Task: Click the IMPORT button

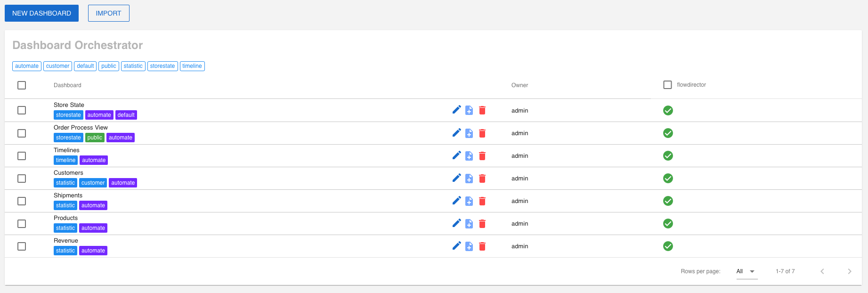Action: tap(108, 13)
